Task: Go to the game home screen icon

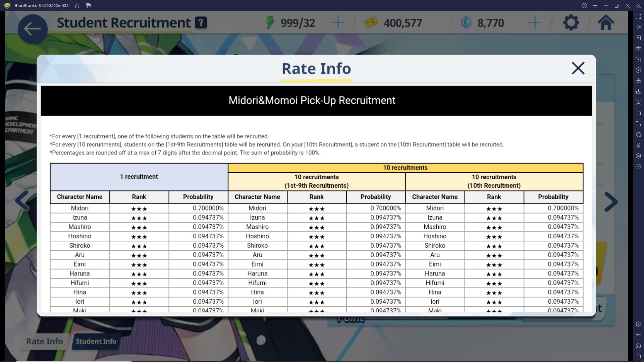Action: click(606, 22)
